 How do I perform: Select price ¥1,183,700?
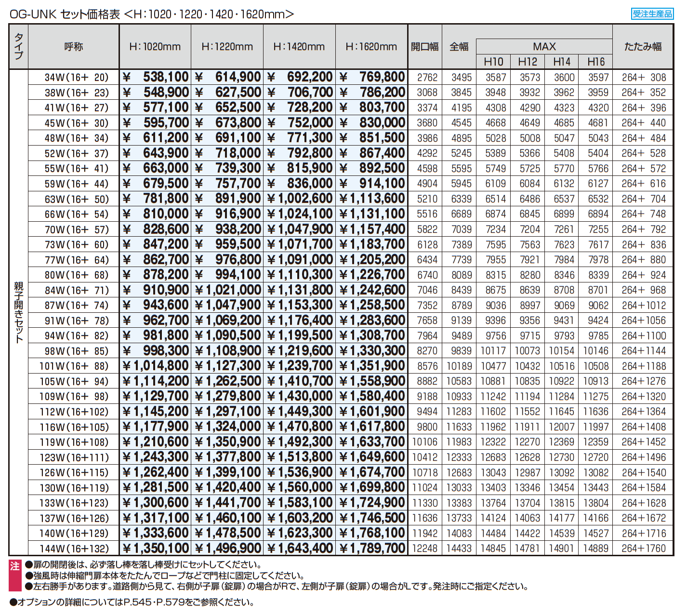[372, 244]
